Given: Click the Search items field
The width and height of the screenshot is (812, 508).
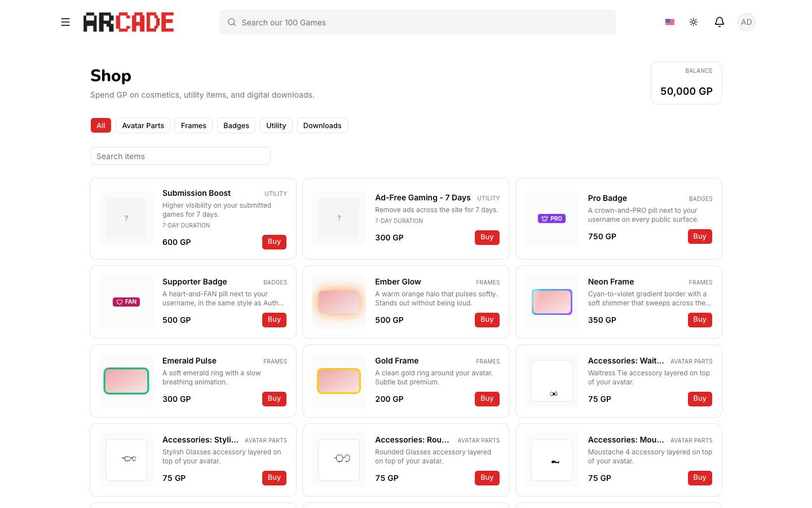Looking at the screenshot, I should coord(180,156).
